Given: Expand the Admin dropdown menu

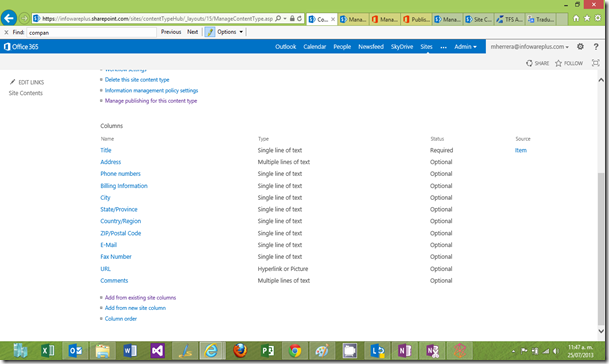Looking at the screenshot, I should click(x=465, y=47).
